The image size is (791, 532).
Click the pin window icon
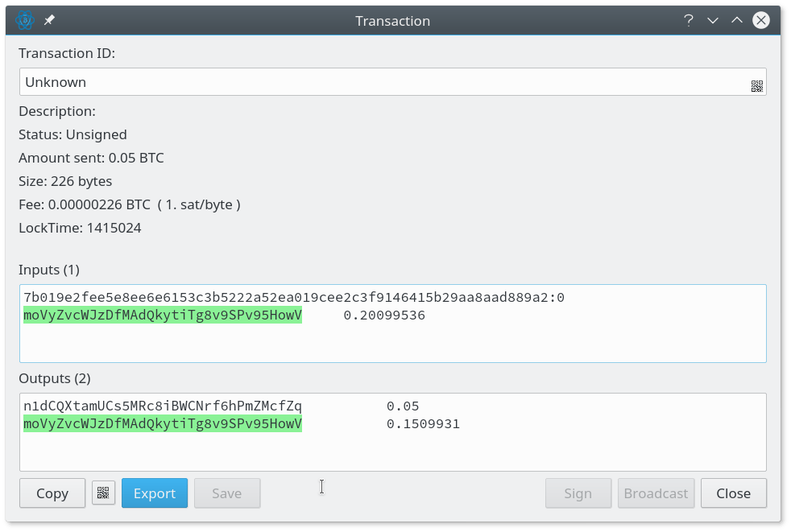pos(49,21)
